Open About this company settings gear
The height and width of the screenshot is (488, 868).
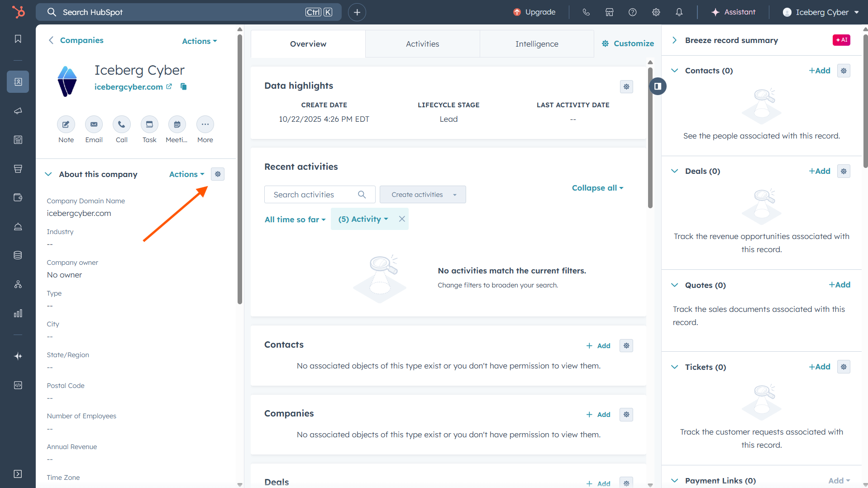[218, 174]
